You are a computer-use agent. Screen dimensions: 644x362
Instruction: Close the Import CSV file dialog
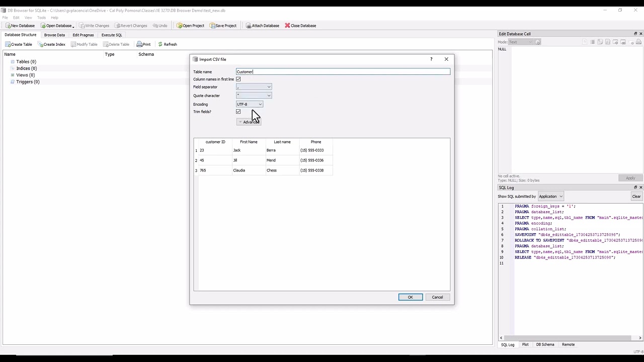[x=446, y=59]
